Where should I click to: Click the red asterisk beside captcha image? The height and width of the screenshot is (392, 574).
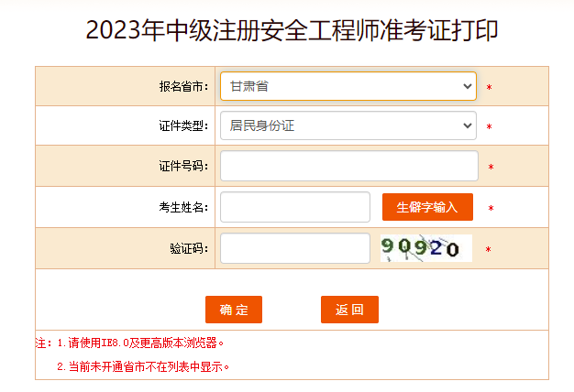click(x=488, y=249)
